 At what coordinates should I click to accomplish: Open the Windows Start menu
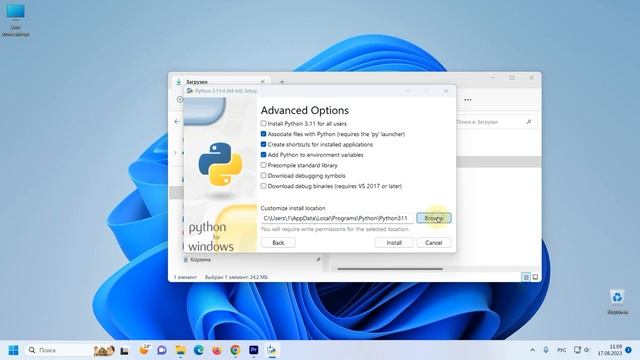[13, 350]
